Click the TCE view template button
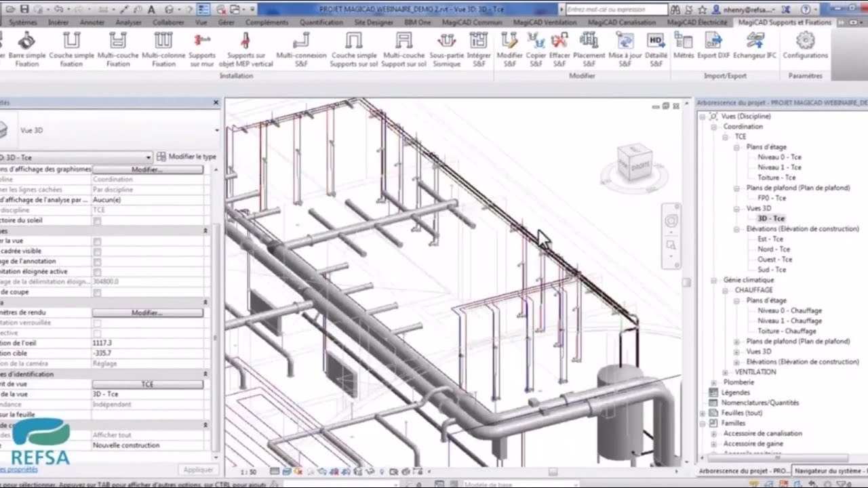 point(147,384)
